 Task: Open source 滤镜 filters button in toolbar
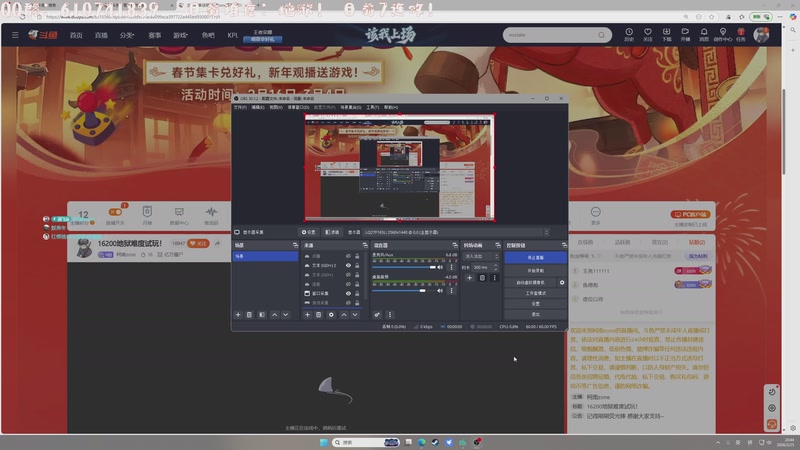(x=332, y=232)
